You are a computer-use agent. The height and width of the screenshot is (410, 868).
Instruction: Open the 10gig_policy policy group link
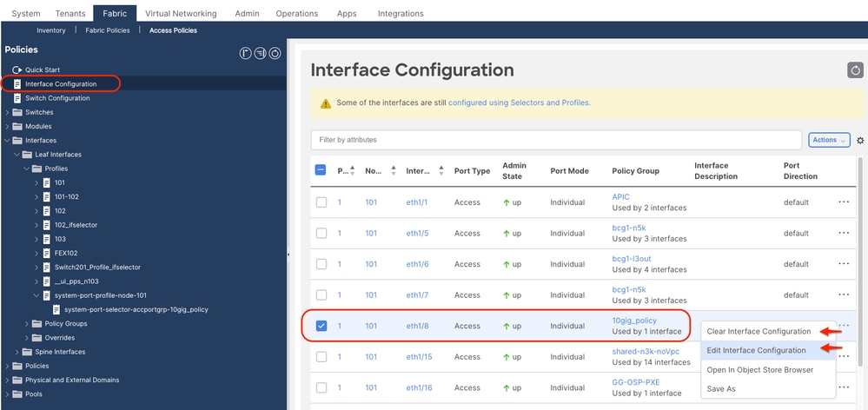pos(634,321)
